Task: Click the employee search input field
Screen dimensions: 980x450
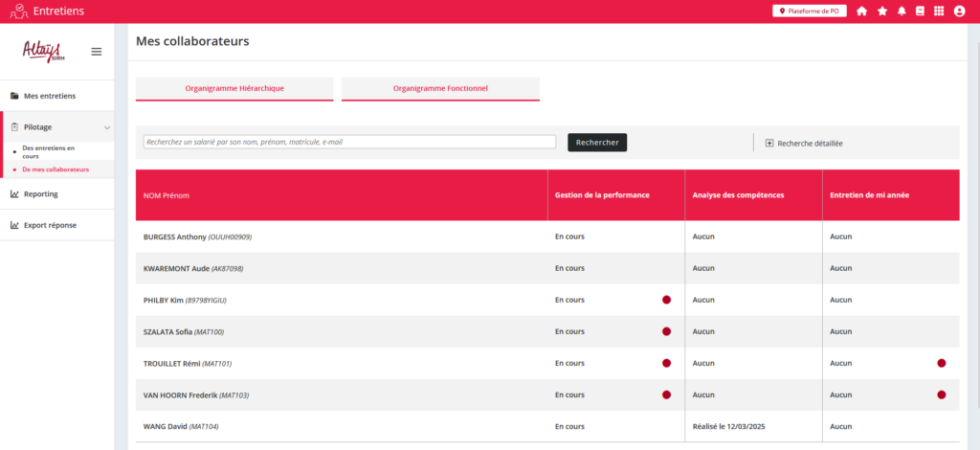Action: [x=349, y=142]
